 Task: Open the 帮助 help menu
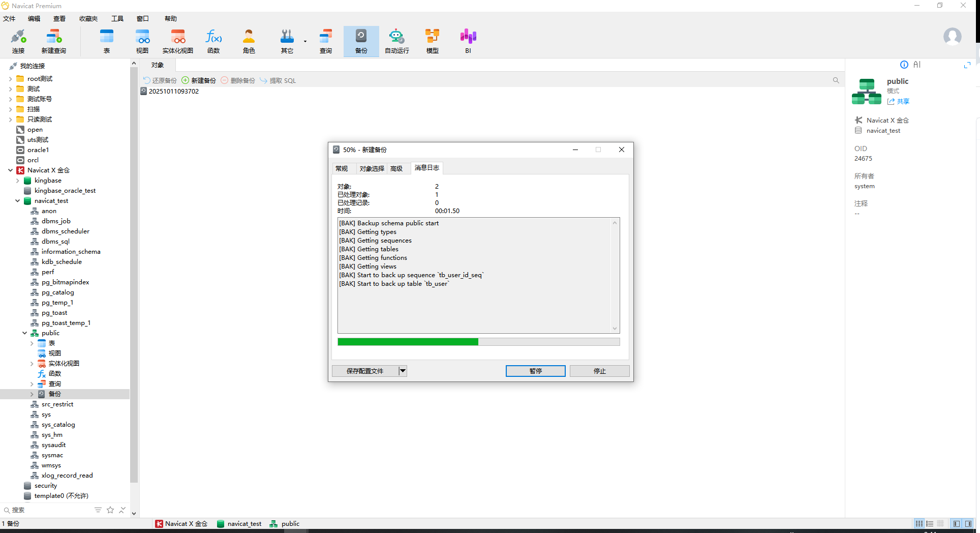tap(171, 19)
